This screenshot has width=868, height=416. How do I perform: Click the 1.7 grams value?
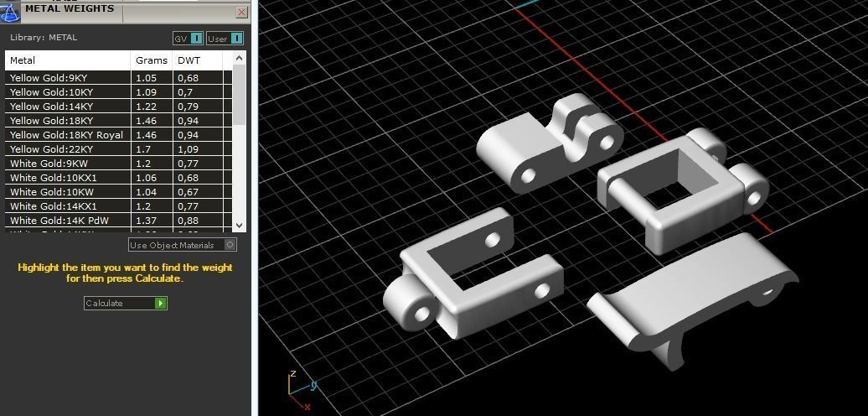click(142, 149)
